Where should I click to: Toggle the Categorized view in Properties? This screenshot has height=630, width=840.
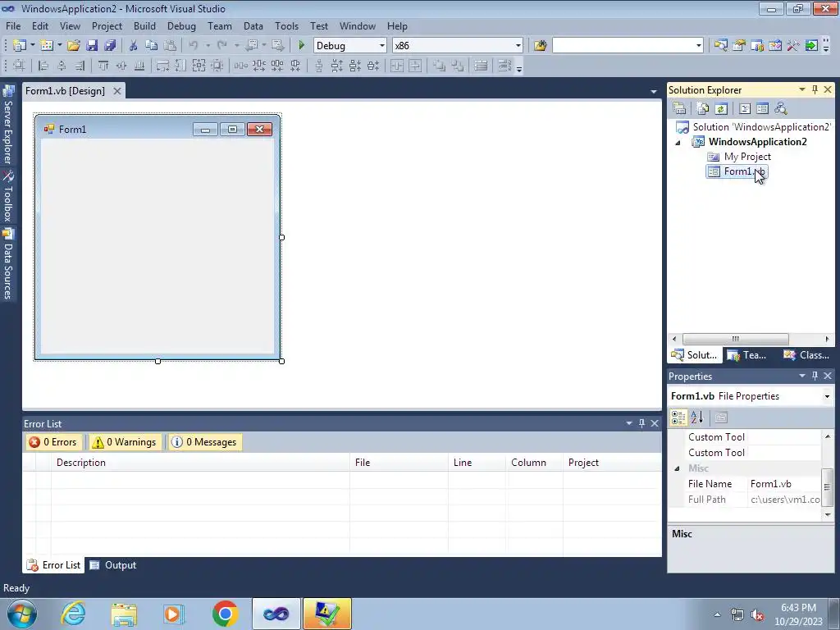coord(678,418)
